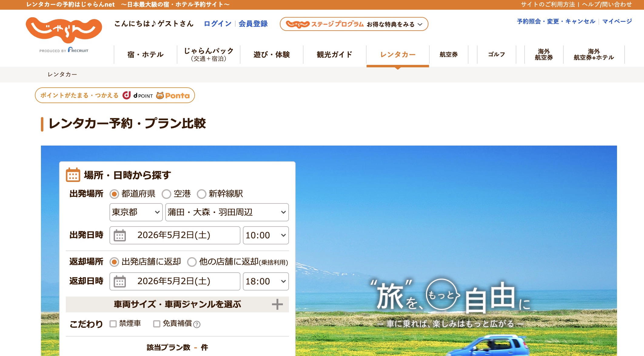
Task: Choose 他の店舗に返却 radio option
Action: coord(192,262)
